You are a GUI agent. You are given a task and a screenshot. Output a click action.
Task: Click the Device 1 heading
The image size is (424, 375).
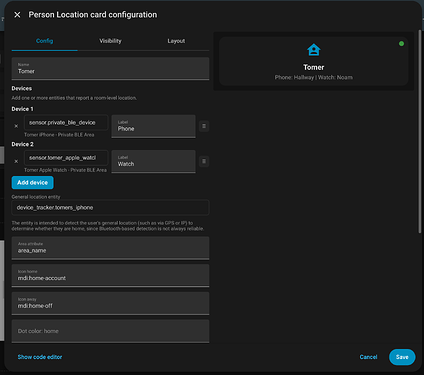pyautogui.click(x=22, y=109)
